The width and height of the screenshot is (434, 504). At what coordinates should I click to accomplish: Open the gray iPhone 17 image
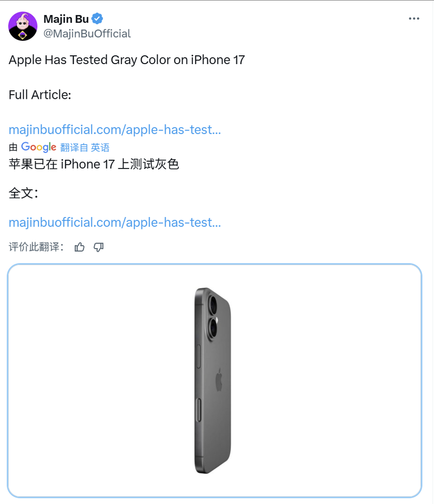point(213,380)
